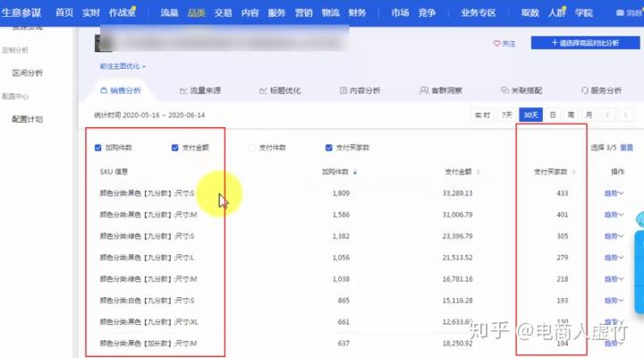This screenshot has height=358, width=644.
Task: Click 请选择竞品对比分析 button
Action: (585, 43)
